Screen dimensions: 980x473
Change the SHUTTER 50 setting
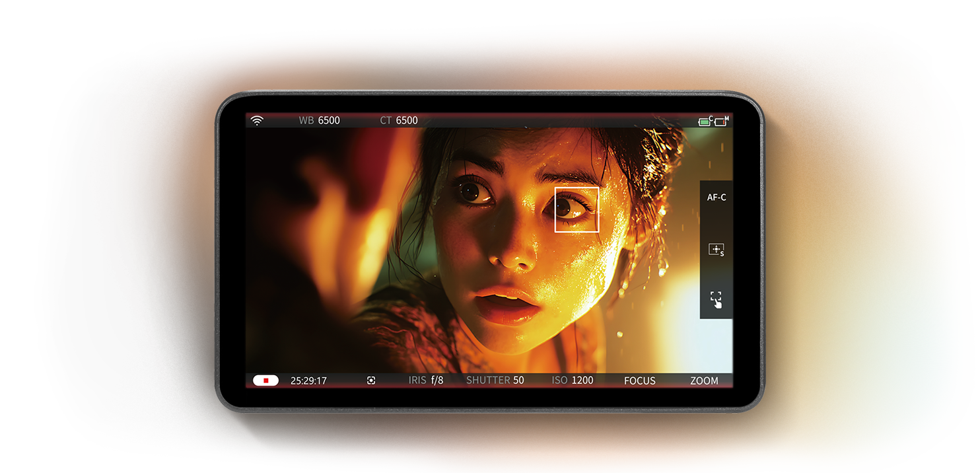pyautogui.click(x=495, y=381)
